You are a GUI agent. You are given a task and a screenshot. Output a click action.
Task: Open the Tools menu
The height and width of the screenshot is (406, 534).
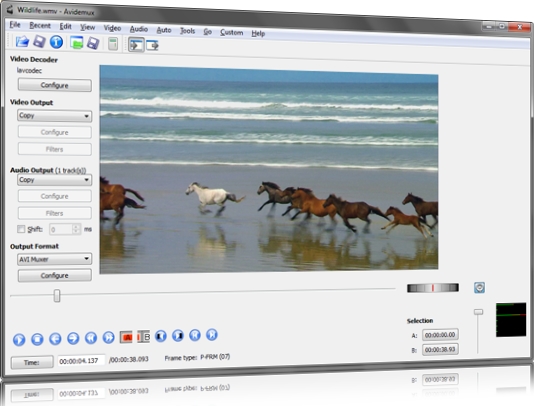coord(187,31)
